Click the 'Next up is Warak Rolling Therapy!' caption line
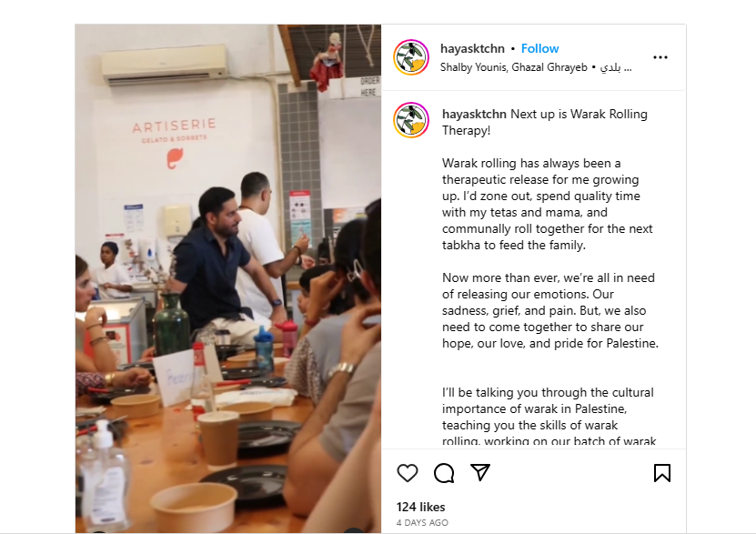This screenshot has width=756, height=534. (x=545, y=123)
